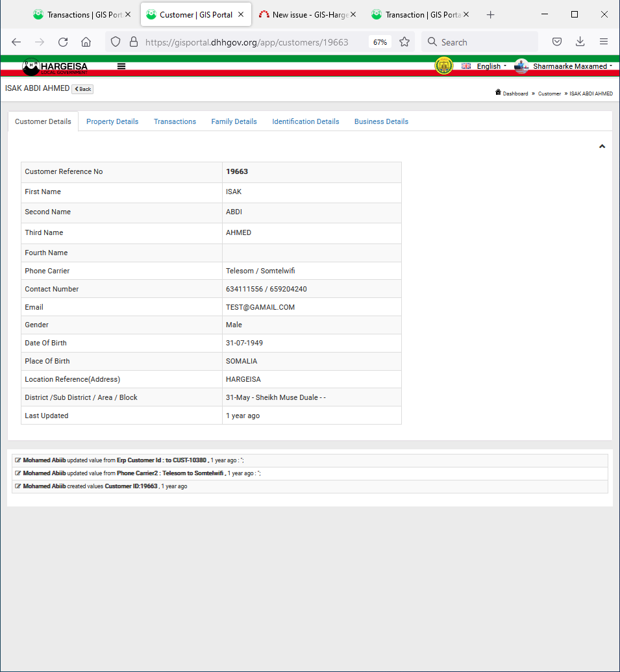Toggle the sidebar hamburger menu icon
620x672 pixels.
coord(121,66)
